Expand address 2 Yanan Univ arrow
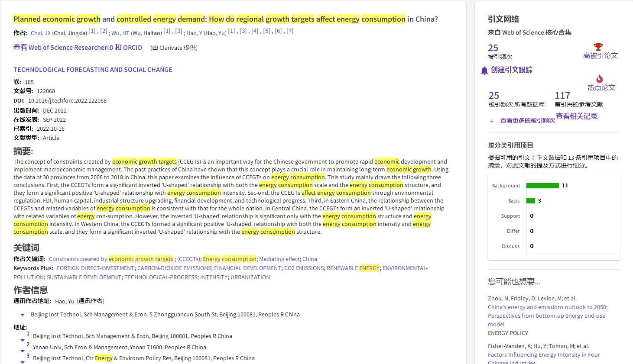 point(23,351)
